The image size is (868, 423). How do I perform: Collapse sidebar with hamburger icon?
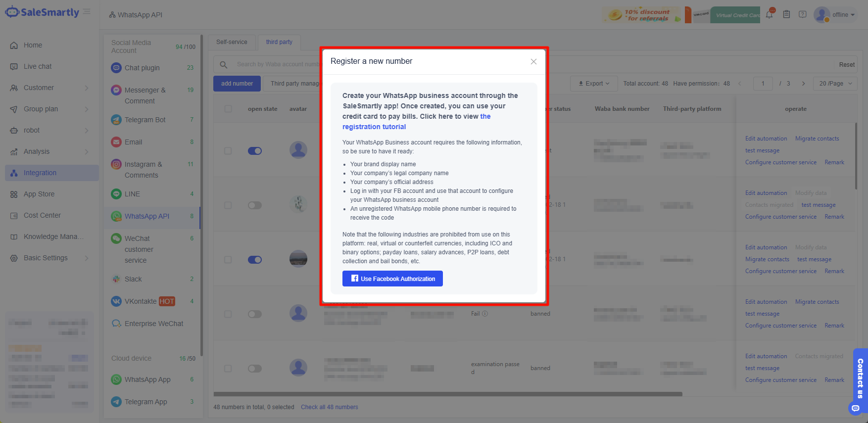(x=87, y=11)
